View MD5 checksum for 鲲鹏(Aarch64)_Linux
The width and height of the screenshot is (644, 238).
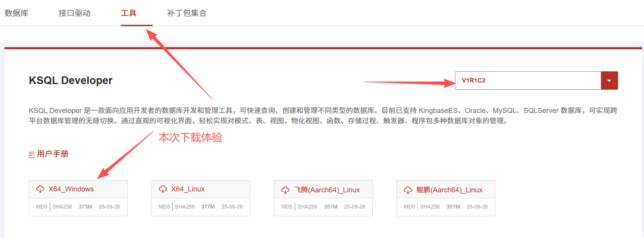pyautogui.click(x=409, y=207)
